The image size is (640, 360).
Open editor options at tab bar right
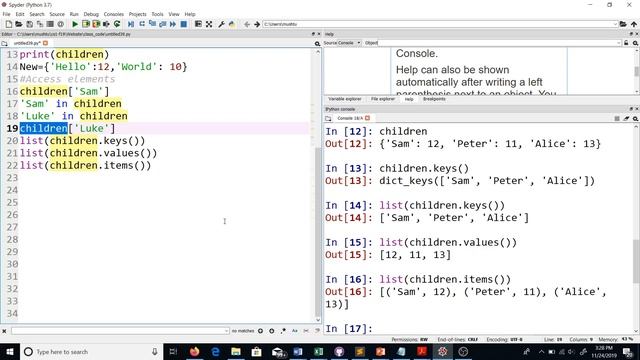click(x=317, y=44)
